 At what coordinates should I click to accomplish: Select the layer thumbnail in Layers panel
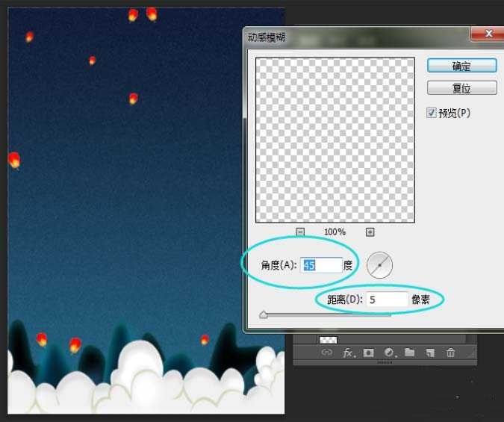pos(328,339)
